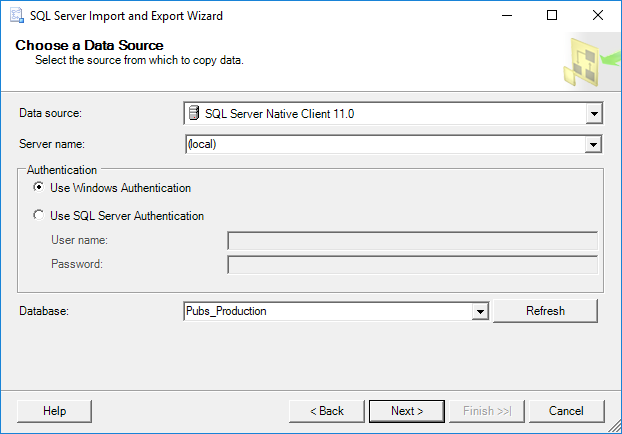622x434 pixels.
Task: Click the Pubs_Production database field
Action: click(327, 311)
